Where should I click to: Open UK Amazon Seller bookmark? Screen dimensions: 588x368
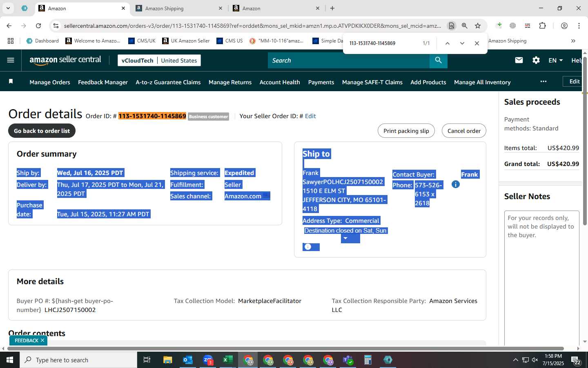186,41
